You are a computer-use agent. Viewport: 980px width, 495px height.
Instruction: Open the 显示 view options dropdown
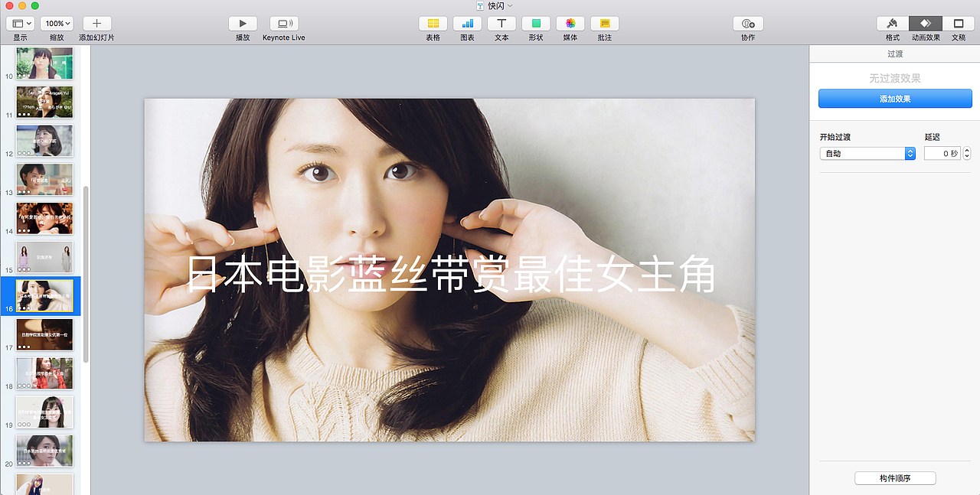tap(21, 23)
